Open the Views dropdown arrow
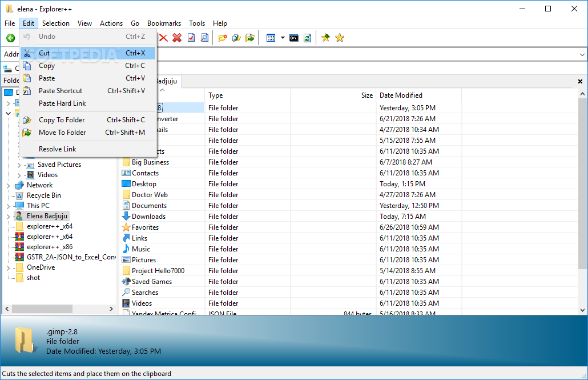 pos(283,38)
